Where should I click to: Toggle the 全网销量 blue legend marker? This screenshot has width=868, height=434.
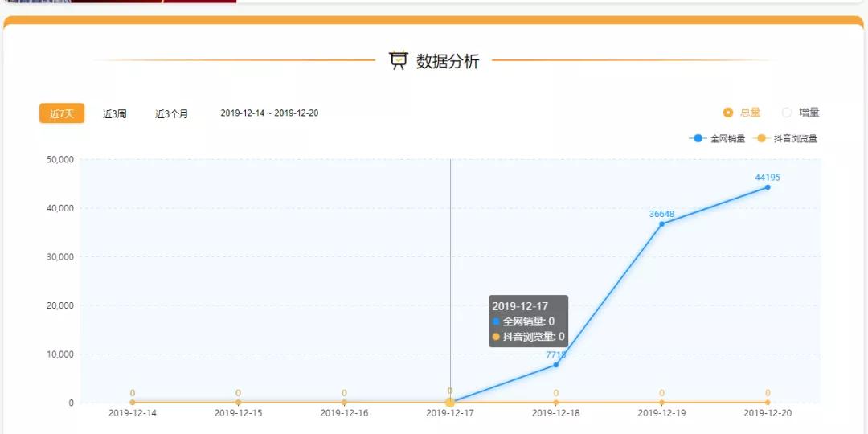click(x=698, y=138)
